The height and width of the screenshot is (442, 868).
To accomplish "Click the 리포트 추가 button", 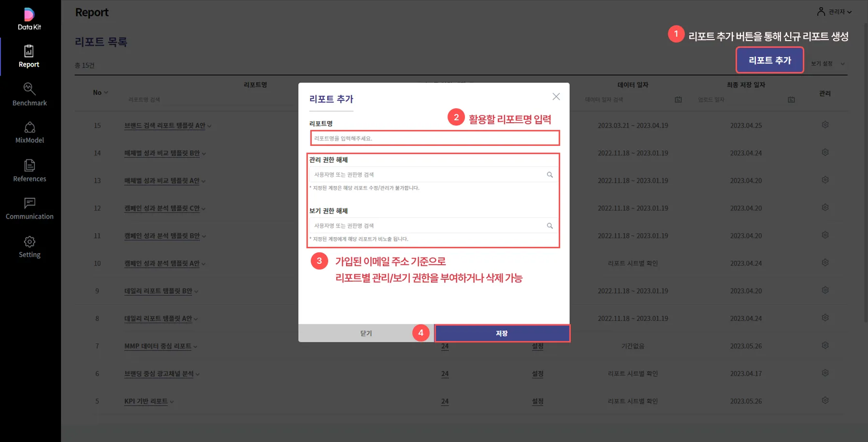I will pos(770,60).
